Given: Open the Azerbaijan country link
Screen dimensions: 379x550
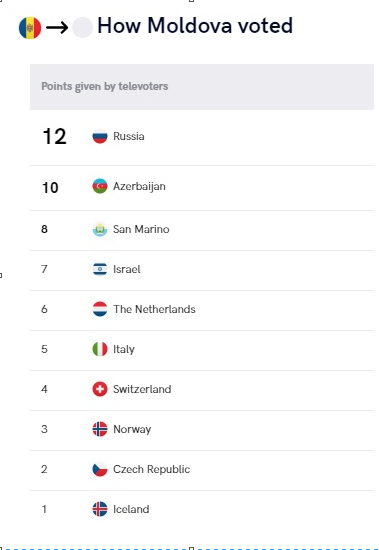Looking at the screenshot, I should click(x=139, y=186).
